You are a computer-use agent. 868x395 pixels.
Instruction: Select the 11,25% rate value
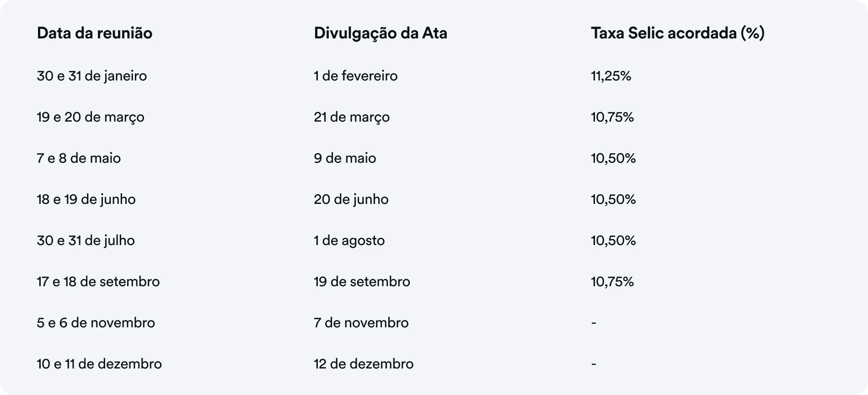(611, 76)
